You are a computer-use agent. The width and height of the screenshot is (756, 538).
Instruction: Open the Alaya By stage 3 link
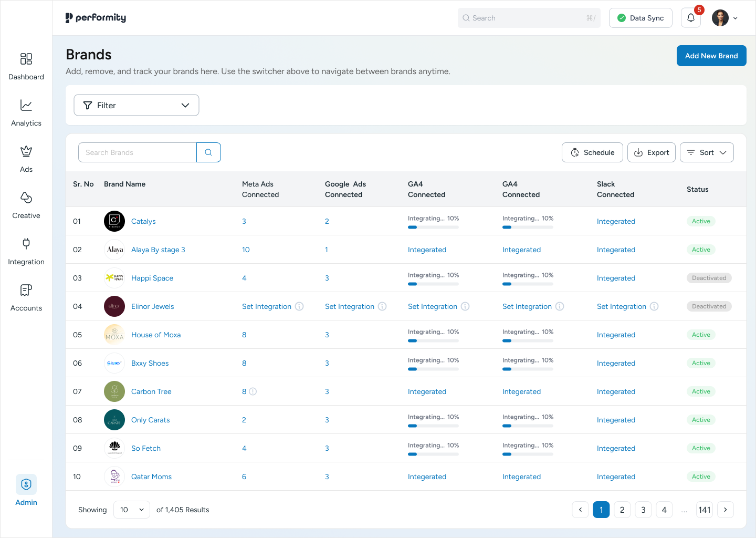coord(158,250)
